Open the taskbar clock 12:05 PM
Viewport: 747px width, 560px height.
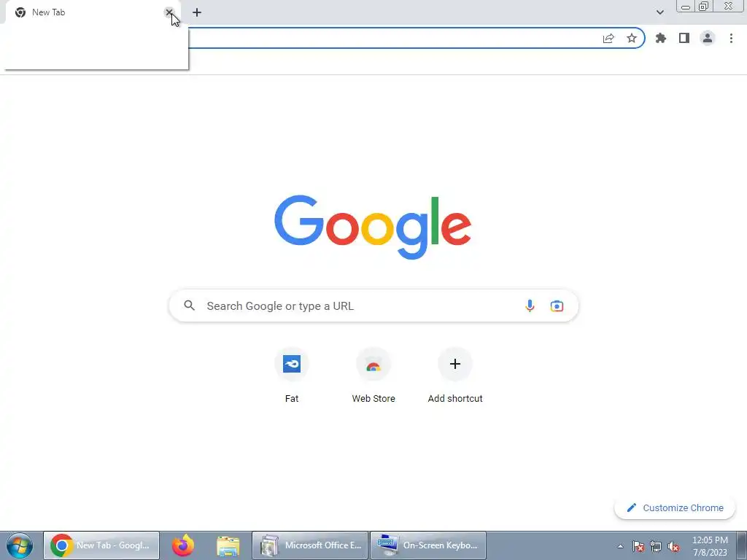(x=710, y=545)
